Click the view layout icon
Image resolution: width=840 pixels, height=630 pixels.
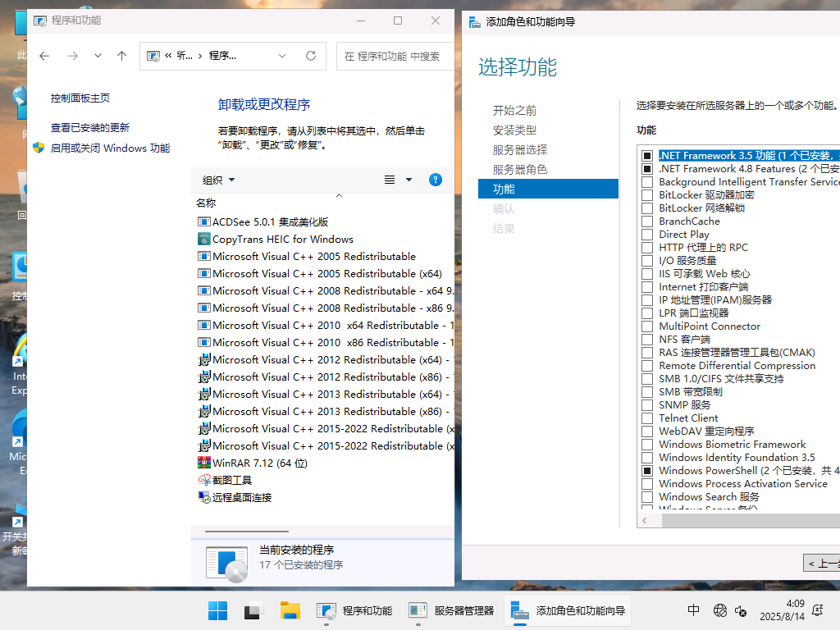tap(390, 180)
